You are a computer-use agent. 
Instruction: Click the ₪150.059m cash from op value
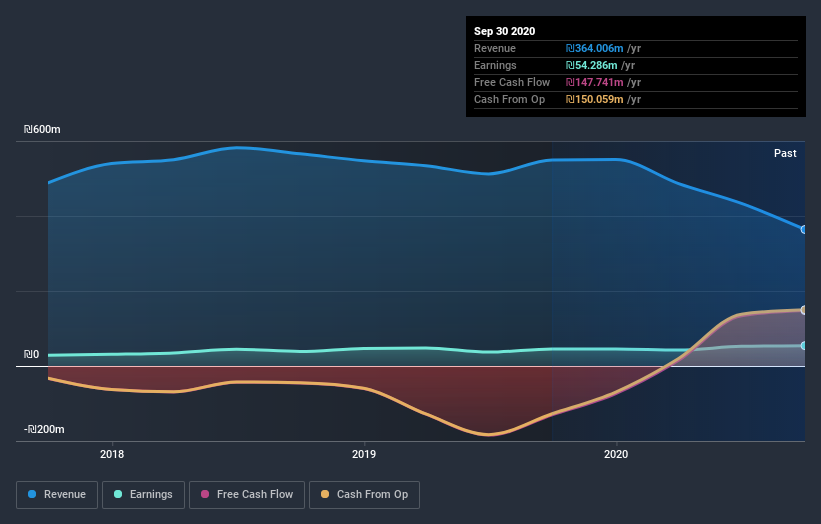[594, 99]
